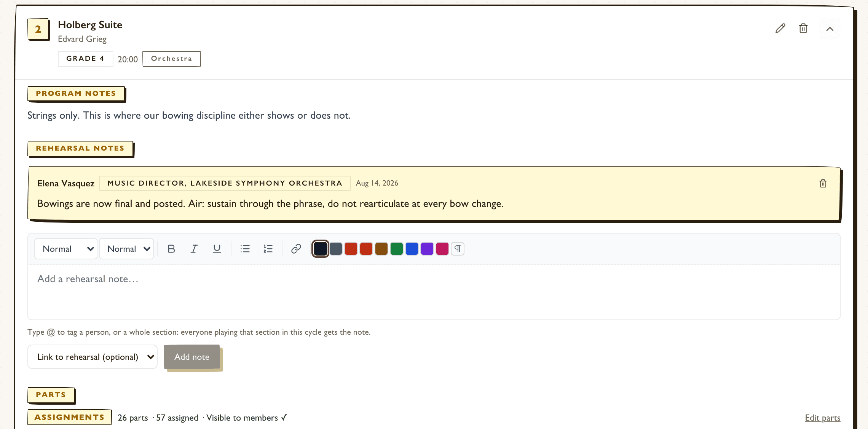
Task: Click the 20:00 duration text
Action: pos(128,59)
